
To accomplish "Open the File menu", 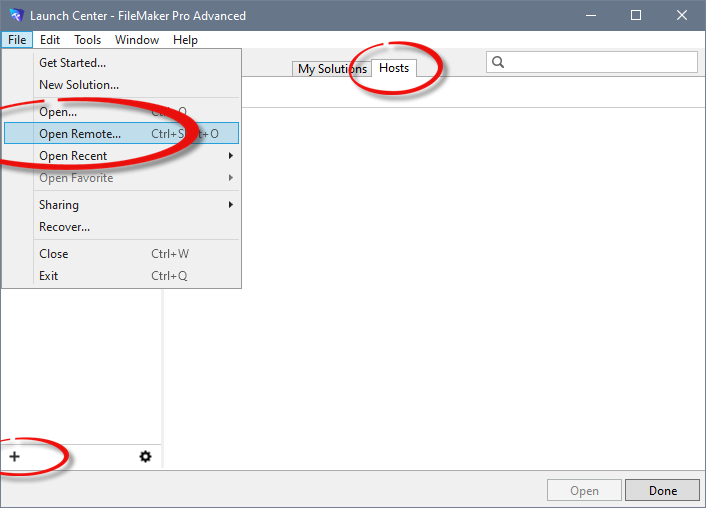I will click(17, 40).
